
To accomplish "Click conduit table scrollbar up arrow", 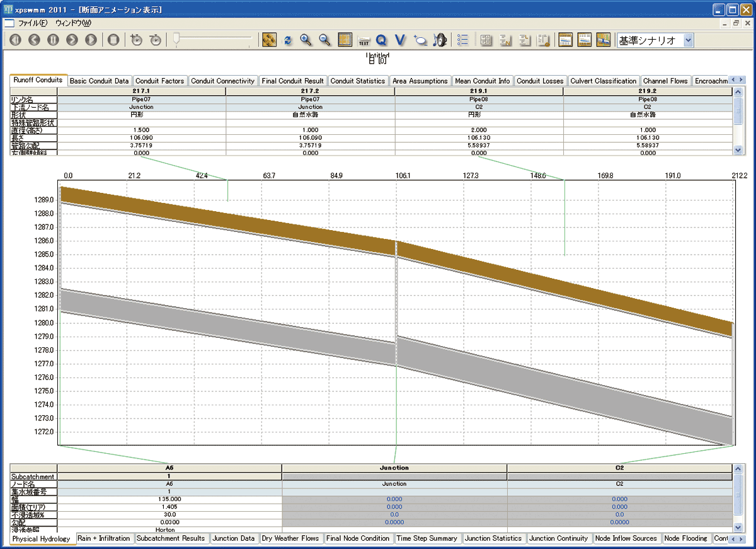I will 739,93.
